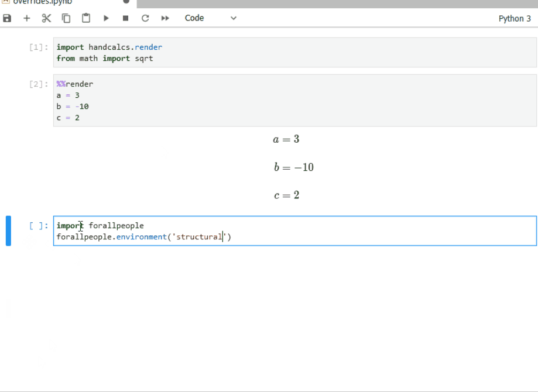Copy the selected cell
538x392 pixels.
click(x=66, y=18)
